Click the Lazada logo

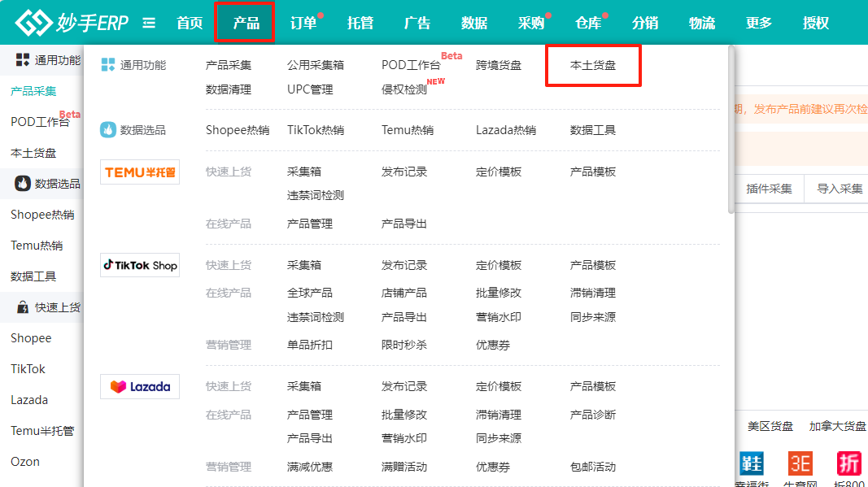[x=140, y=386]
